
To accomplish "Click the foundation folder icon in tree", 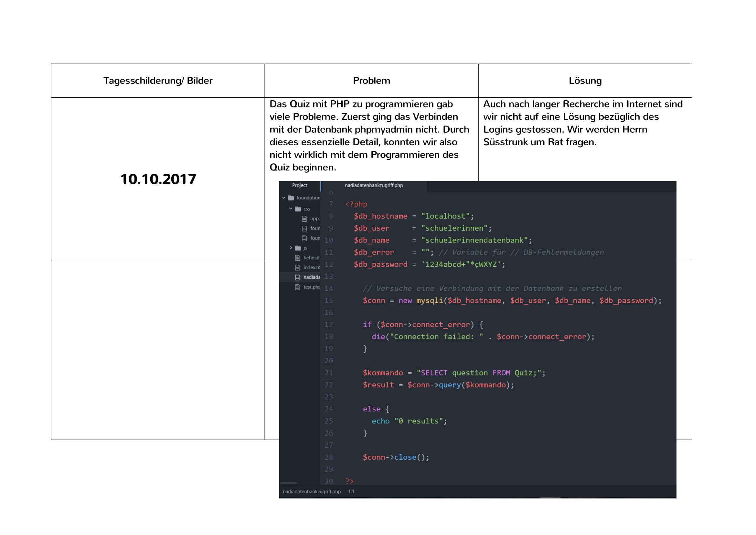I will pos(291,198).
